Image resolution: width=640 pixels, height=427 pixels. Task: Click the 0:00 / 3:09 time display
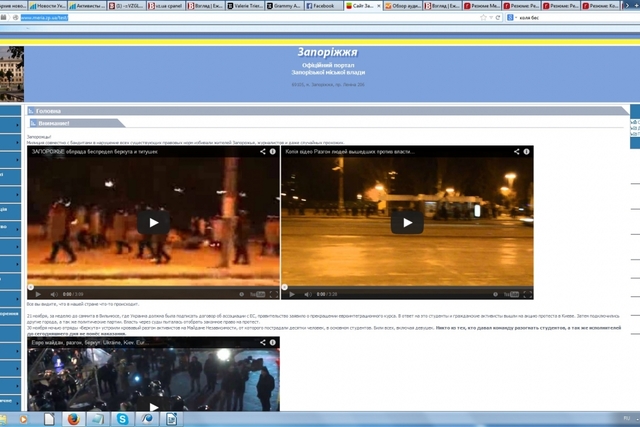73,294
